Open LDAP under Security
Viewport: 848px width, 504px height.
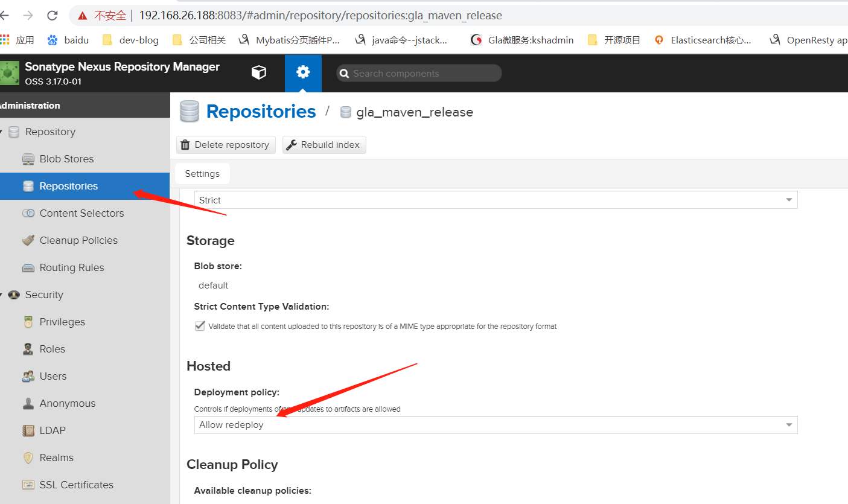[53, 430]
